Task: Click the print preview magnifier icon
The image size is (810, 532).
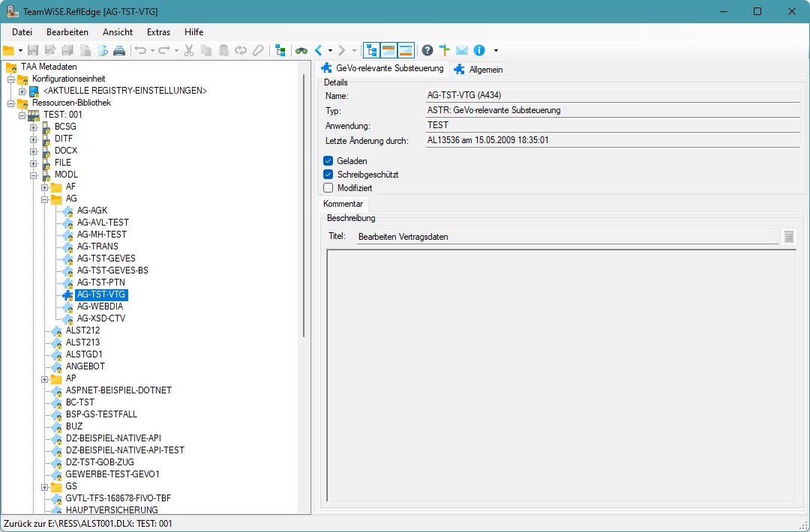Action: pos(102,50)
